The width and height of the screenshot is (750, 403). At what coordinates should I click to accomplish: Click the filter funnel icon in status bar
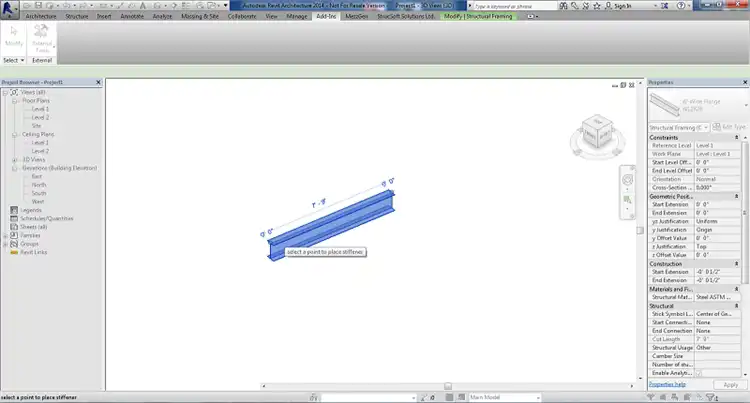click(x=711, y=397)
